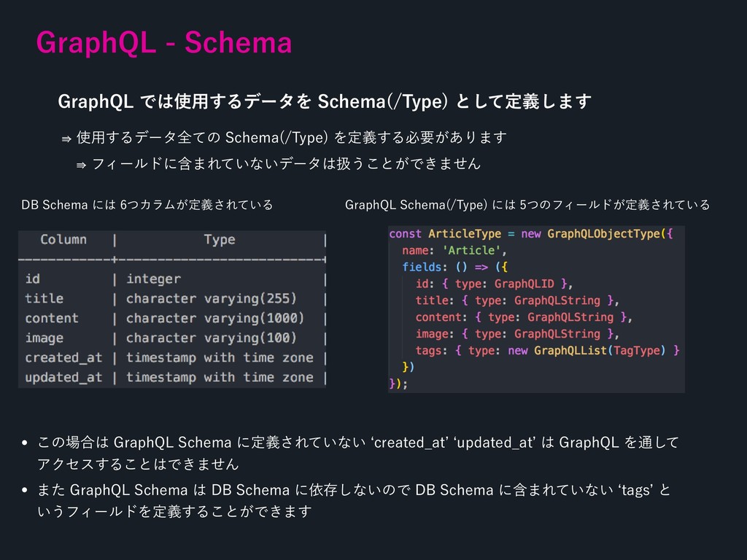Click the "Type" header in the DB table
The height and width of the screenshot is (560, 747).
click(x=219, y=240)
